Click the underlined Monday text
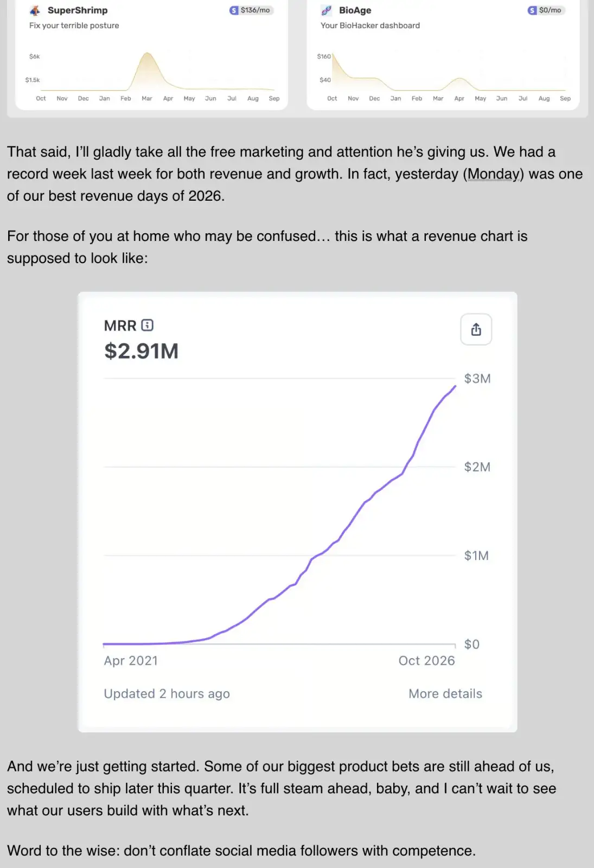Screen dimensions: 594x868 tap(493, 174)
